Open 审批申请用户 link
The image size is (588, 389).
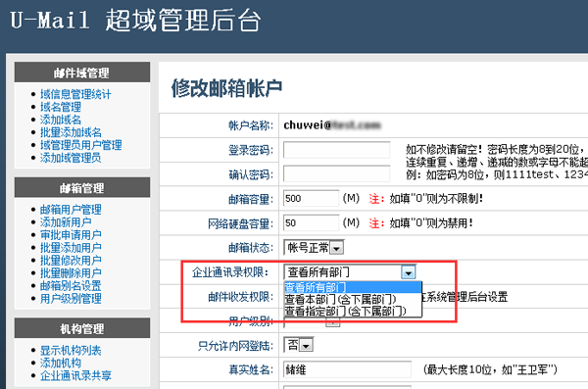[71, 235]
